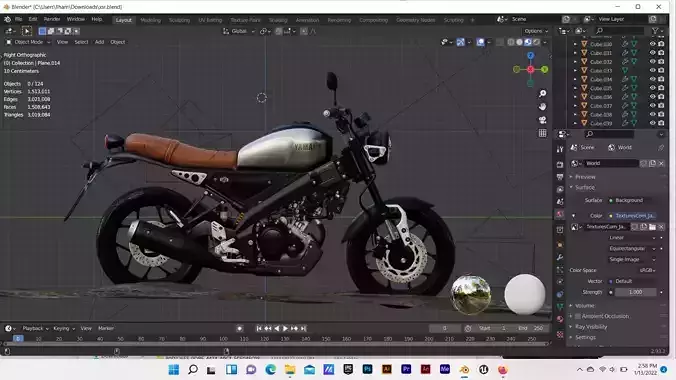Expand the Preview panel

pos(585,177)
